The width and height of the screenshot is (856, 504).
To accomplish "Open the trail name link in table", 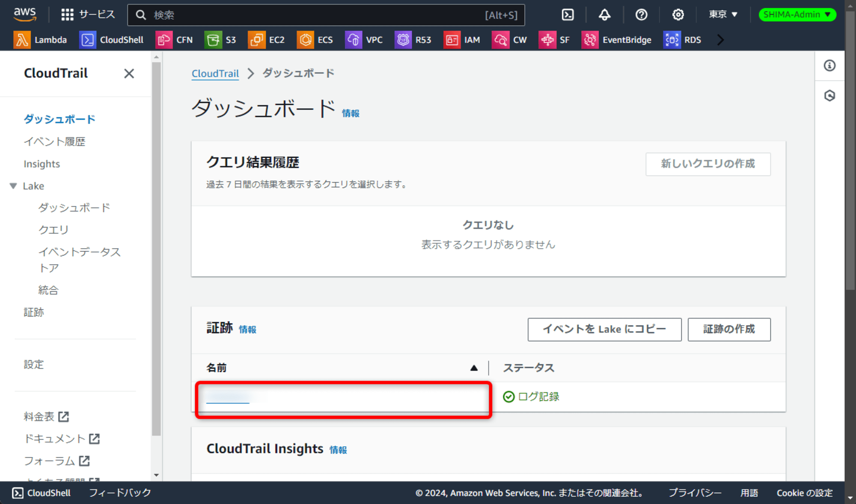I will [228, 397].
